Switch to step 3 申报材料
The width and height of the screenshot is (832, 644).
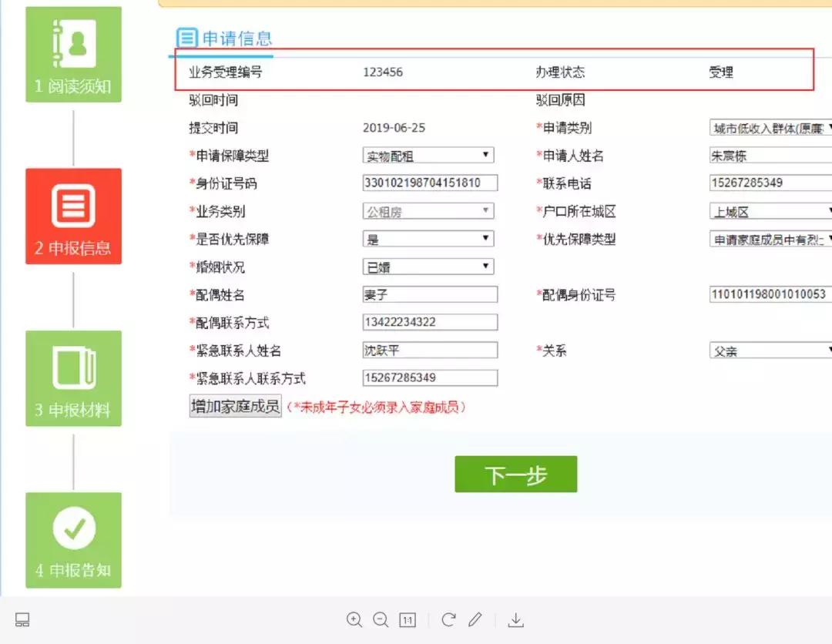(x=73, y=377)
